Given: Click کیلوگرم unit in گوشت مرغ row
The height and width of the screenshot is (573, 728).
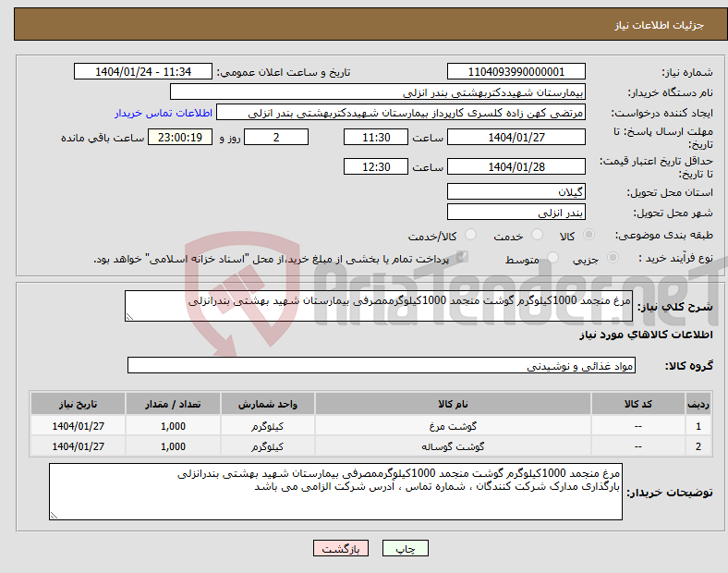Looking at the screenshot, I should tap(268, 426).
